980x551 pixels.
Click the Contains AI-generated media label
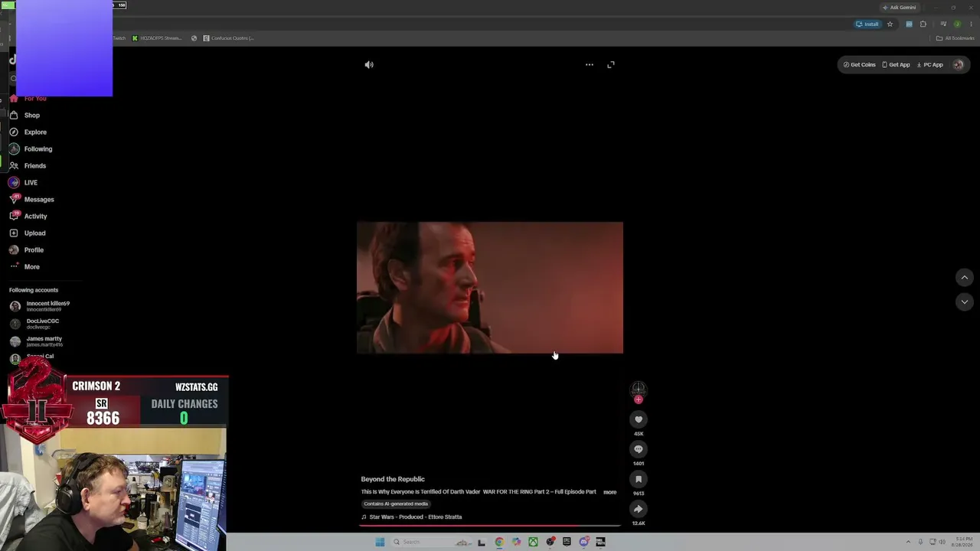[396, 504]
